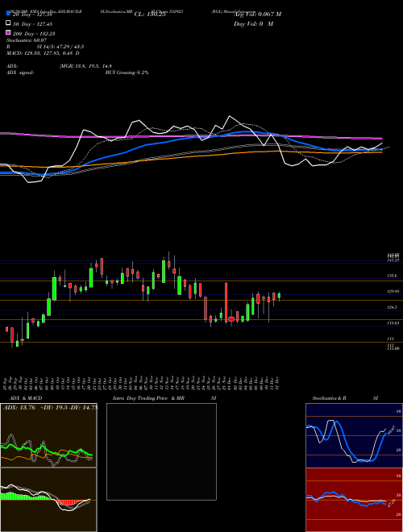Click the tall red candlestick with long upper wick

click(226, 302)
